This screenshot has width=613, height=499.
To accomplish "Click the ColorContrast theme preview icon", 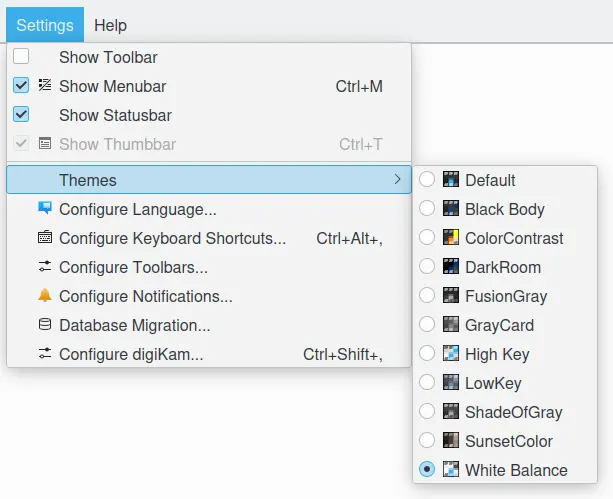I will pos(451,238).
